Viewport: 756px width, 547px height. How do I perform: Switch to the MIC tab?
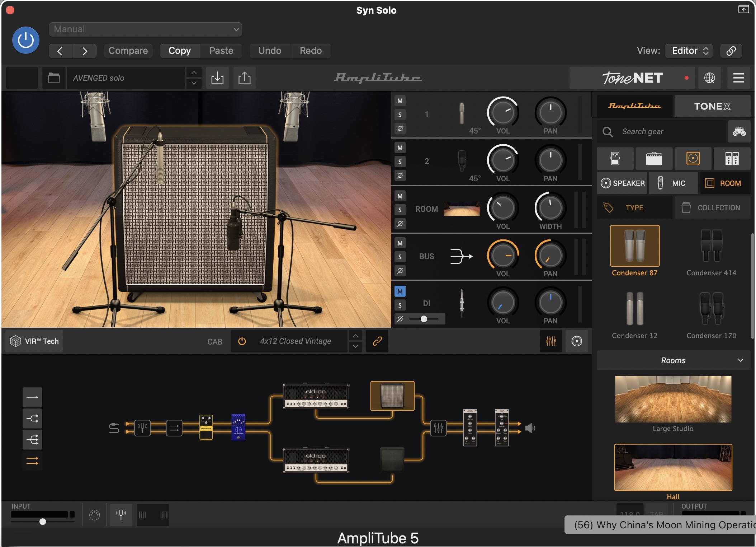point(673,183)
